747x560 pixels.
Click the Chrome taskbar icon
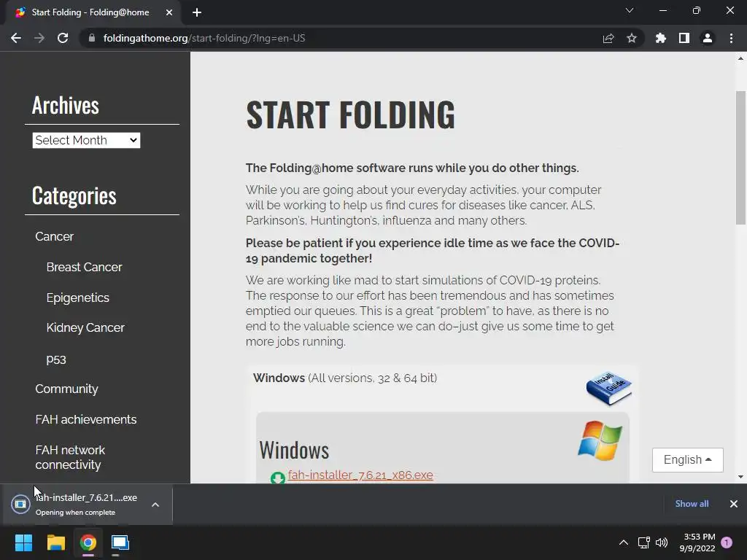tap(88, 542)
